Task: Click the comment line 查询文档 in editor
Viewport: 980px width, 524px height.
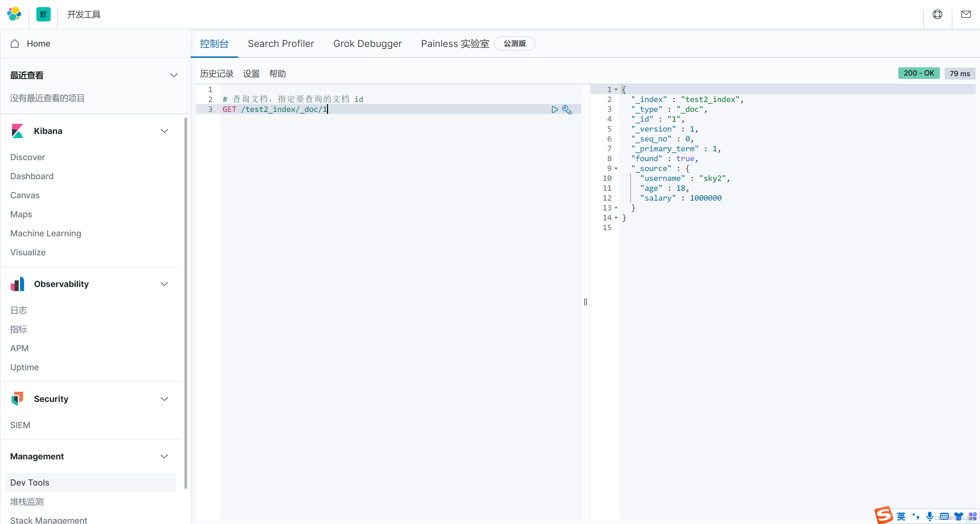Action: (x=293, y=99)
